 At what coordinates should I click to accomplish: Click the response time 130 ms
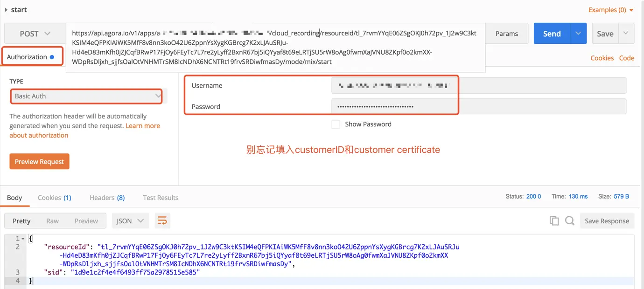pos(578,196)
